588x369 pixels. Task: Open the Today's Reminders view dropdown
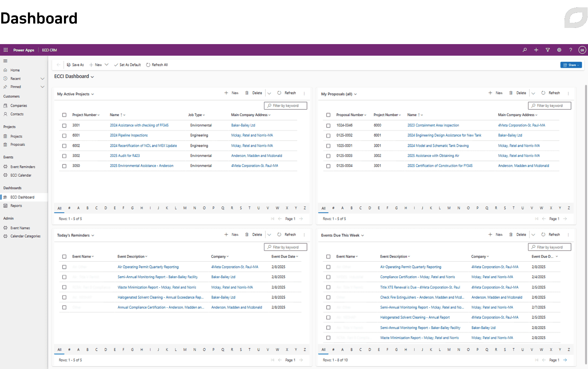pyautogui.click(x=93, y=236)
